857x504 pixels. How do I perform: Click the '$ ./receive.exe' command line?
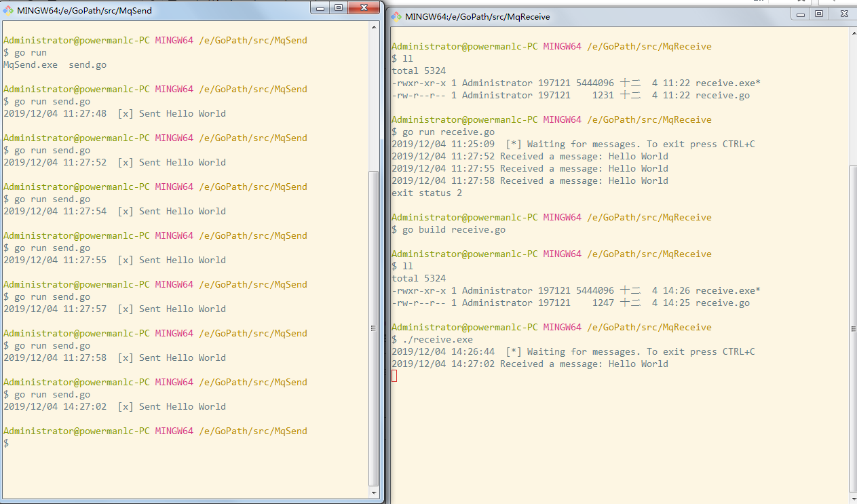coord(432,339)
